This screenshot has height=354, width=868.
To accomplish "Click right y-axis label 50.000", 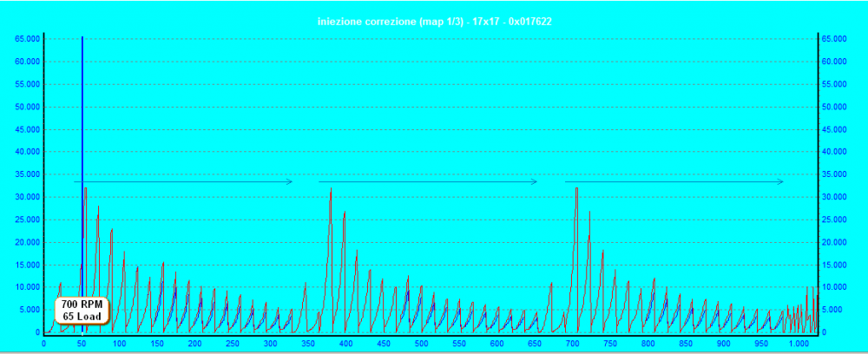I will 833,107.
